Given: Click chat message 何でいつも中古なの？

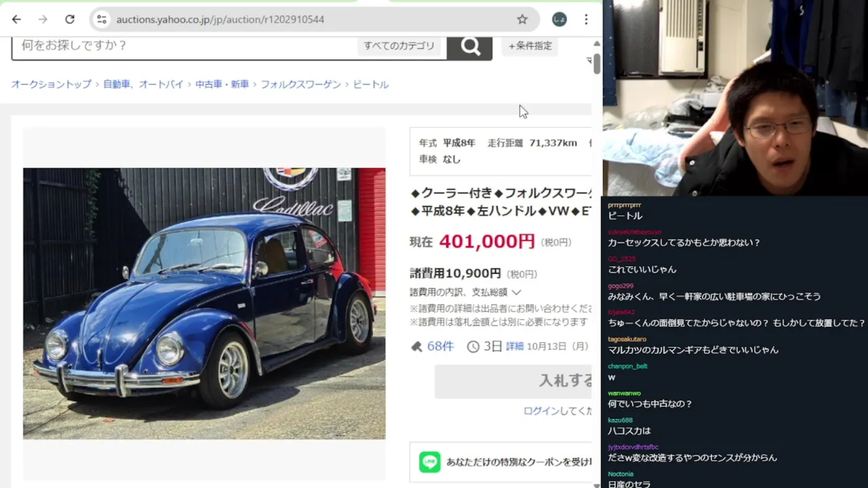Looking at the screenshot, I should 650,404.
